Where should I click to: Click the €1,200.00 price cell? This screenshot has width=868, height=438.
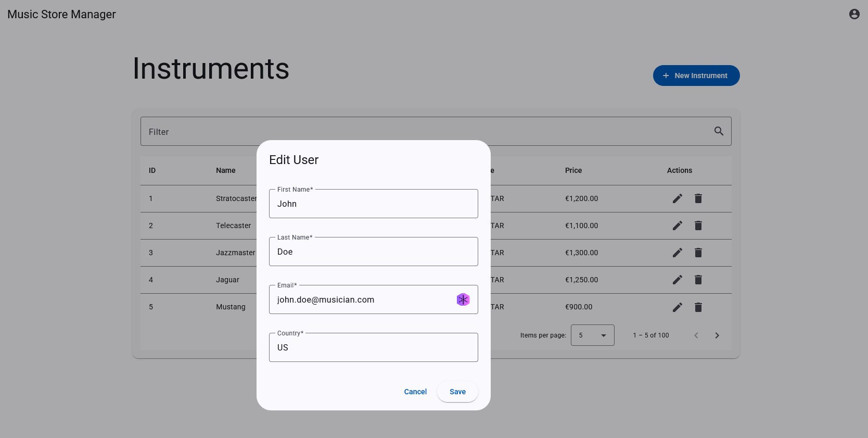(582, 198)
